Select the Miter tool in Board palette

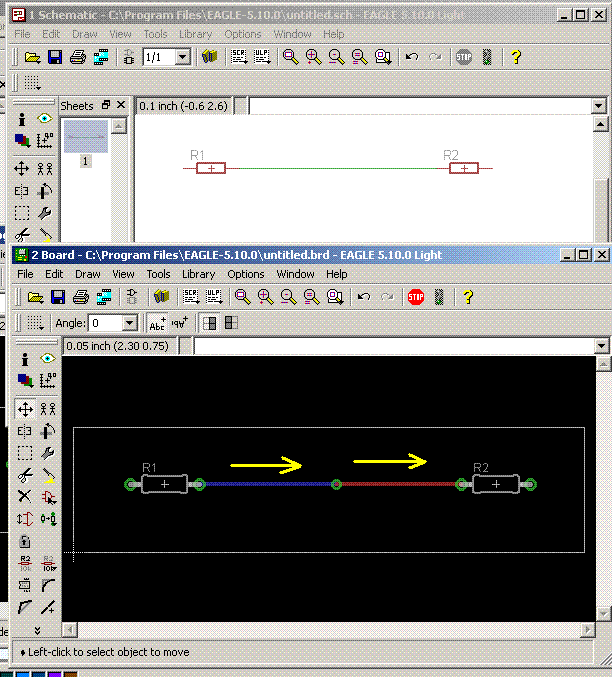pos(48,585)
